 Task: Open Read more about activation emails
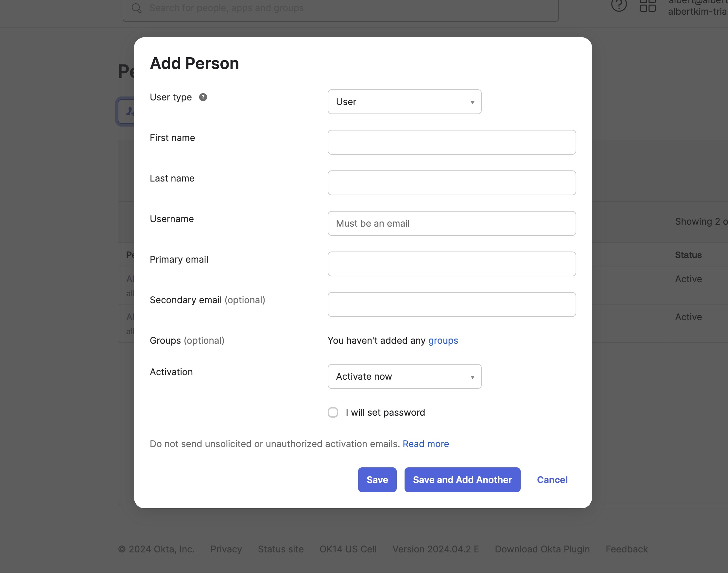coord(425,444)
